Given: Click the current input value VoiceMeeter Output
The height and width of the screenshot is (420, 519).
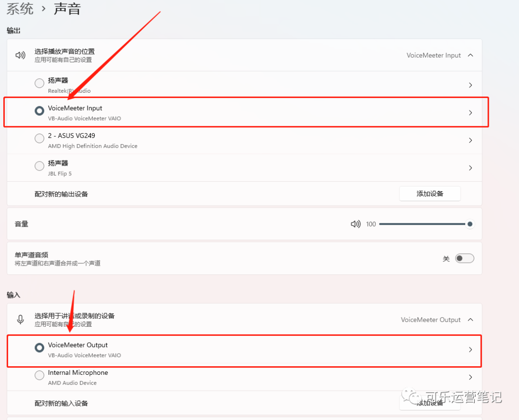Looking at the screenshot, I should (431, 320).
